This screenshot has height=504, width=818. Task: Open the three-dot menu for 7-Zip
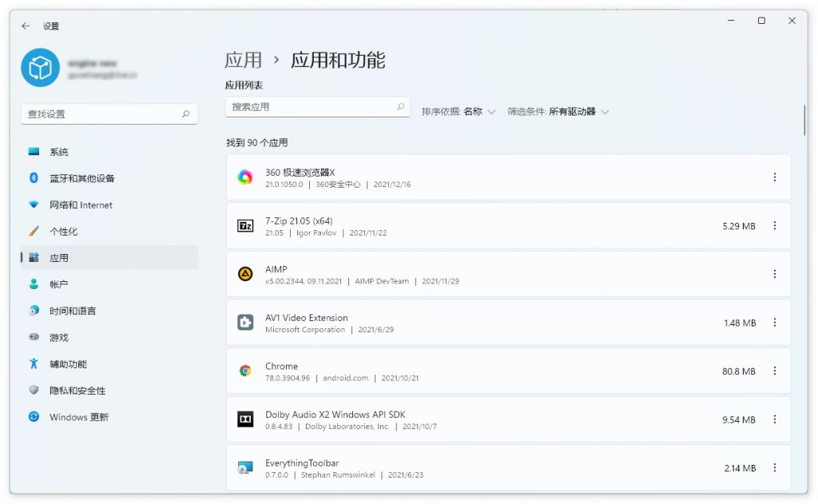[x=775, y=225]
